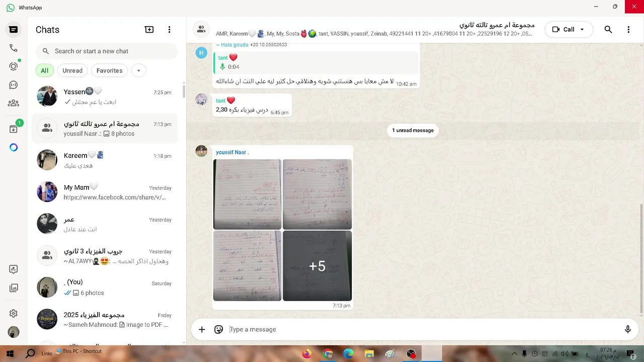Select the All filter chip
The width and height of the screenshot is (644, 362).
coord(45,71)
